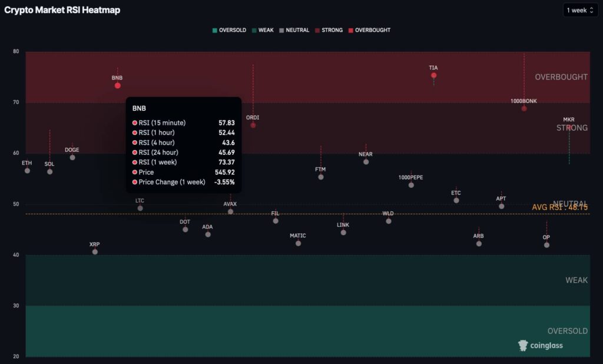Select the TIA data point
The image size is (603, 364).
pyautogui.click(x=434, y=75)
